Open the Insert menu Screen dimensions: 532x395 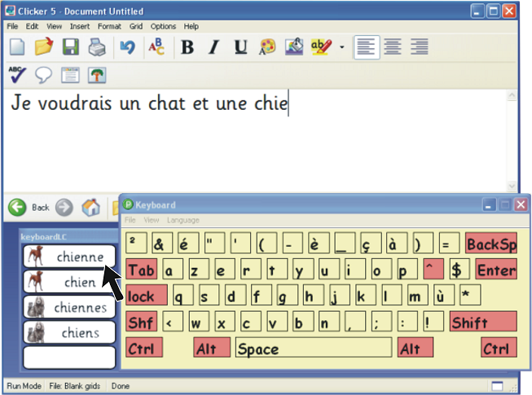tap(80, 26)
